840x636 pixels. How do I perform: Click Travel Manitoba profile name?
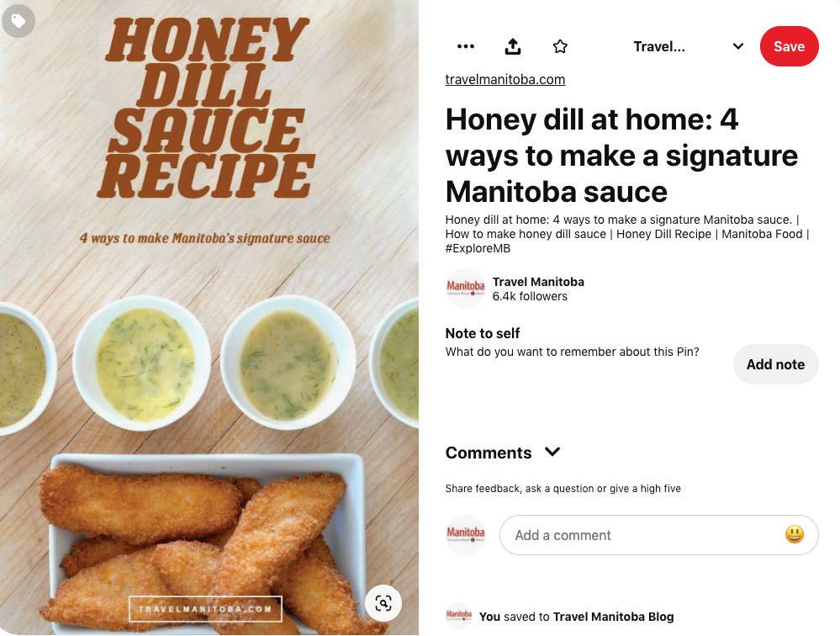(x=538, y=282)
